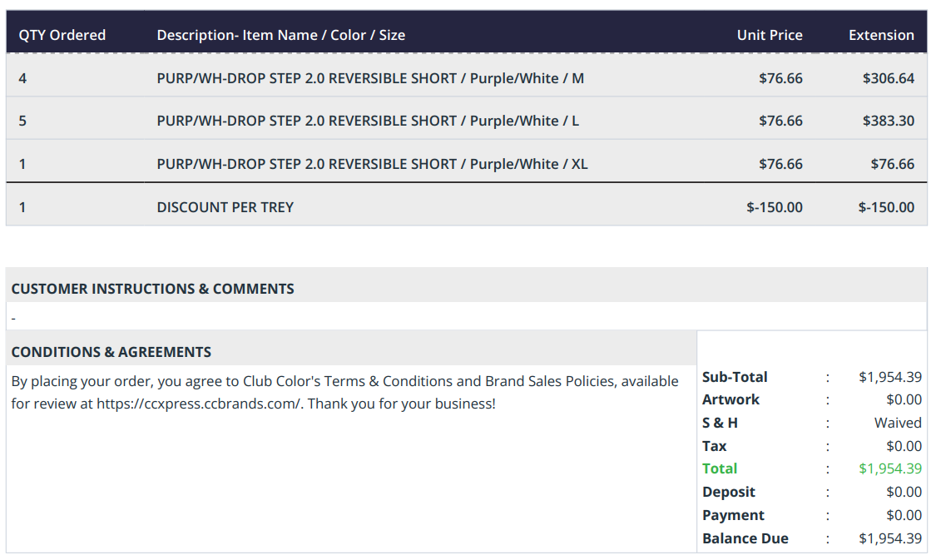Click the Description- Item Name / Color / Size header
This screenshot has height=560, width=936.
[280, 35]
